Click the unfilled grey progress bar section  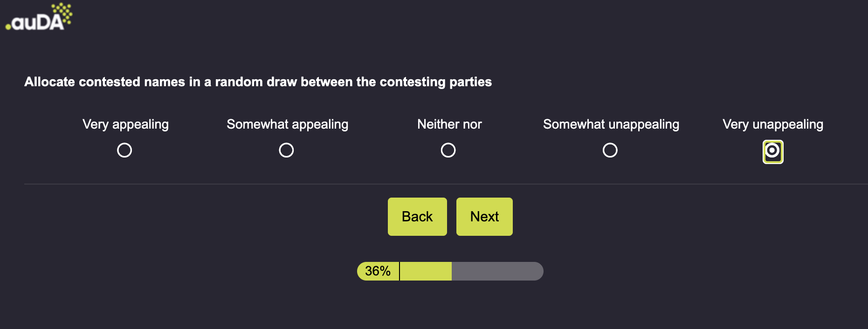click(497, 271)
